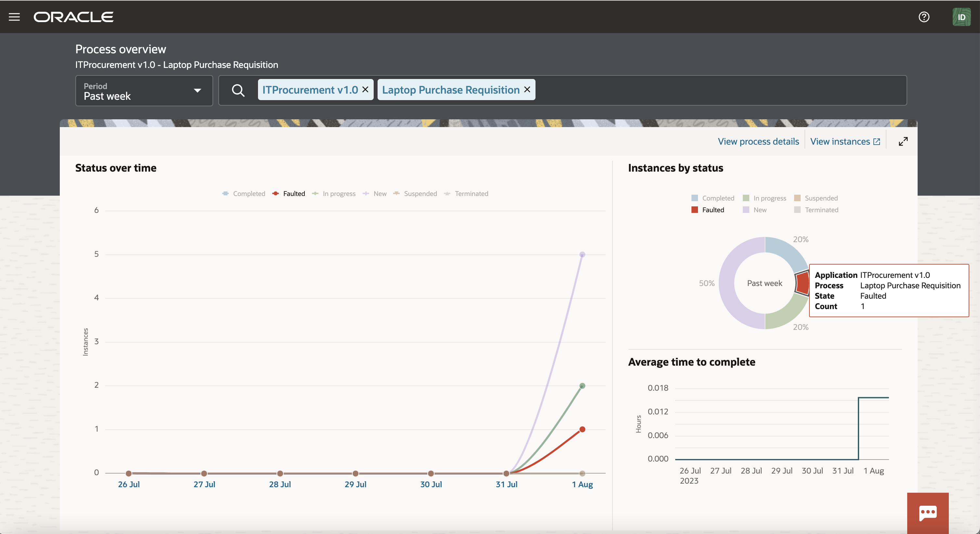Screen dimensions: 980x534
Task: Open the Period dropdown showing Past week
Action: [x=144, y=91]
